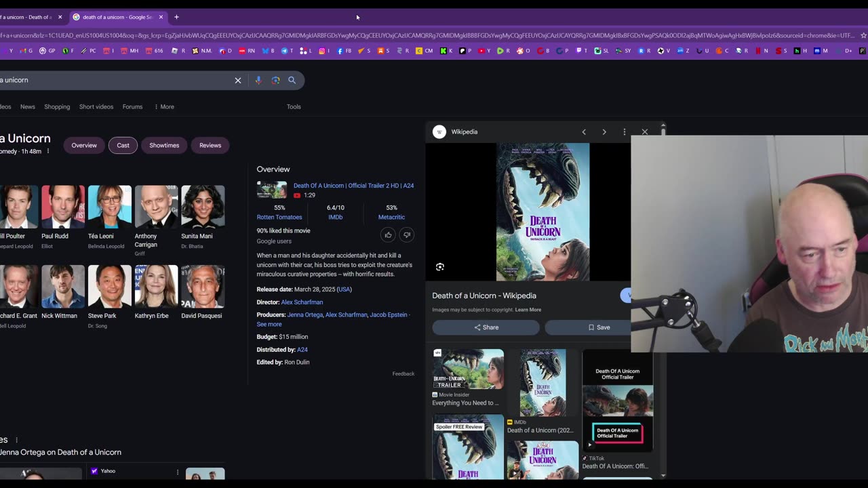Open the N.M. bookmark
This screenshot has height=488, width=868.
(x=202, y=50)
